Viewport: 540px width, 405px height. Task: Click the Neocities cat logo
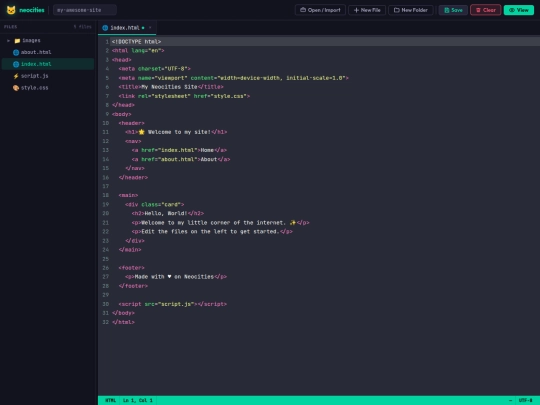point(11,10)
